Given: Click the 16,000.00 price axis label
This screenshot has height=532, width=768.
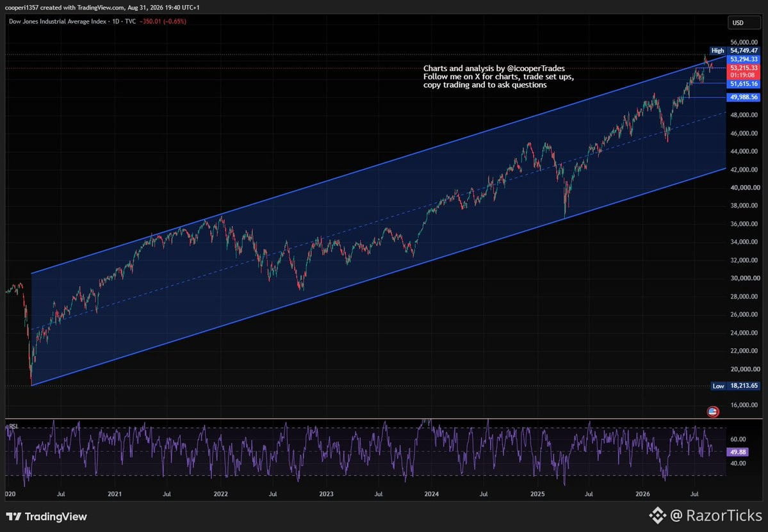Looking at the screenshot, I should [x=745, y=405].
